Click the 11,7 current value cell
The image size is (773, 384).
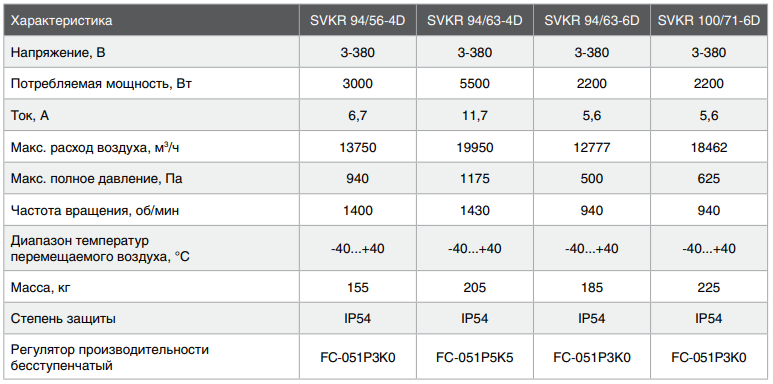pyautogui.click(x=475, y=115)
